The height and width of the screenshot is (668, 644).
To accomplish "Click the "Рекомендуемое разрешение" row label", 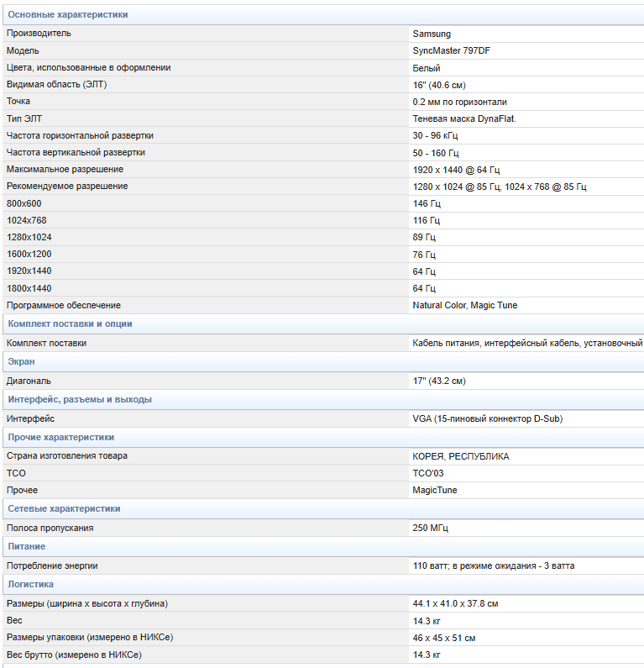I will pos(67,186).
